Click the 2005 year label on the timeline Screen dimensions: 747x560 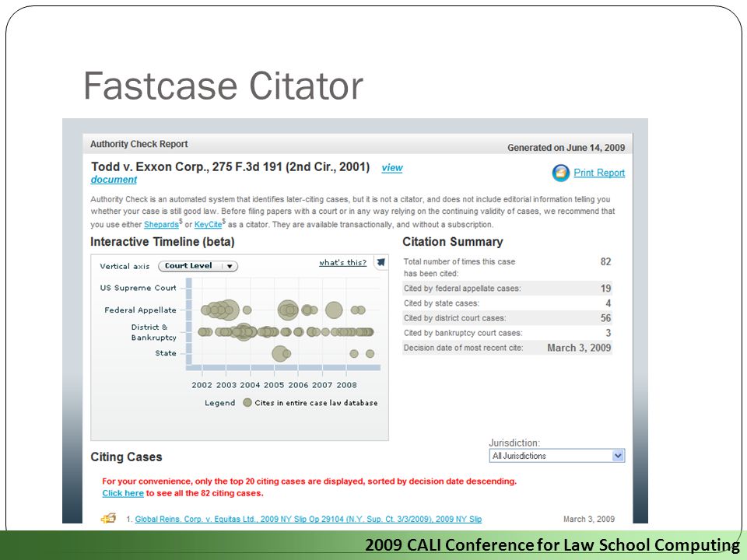(274, 385)
